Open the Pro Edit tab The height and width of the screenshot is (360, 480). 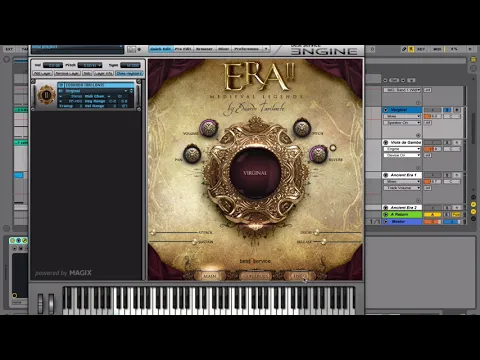pyautogui.click(x=183, y=49)
